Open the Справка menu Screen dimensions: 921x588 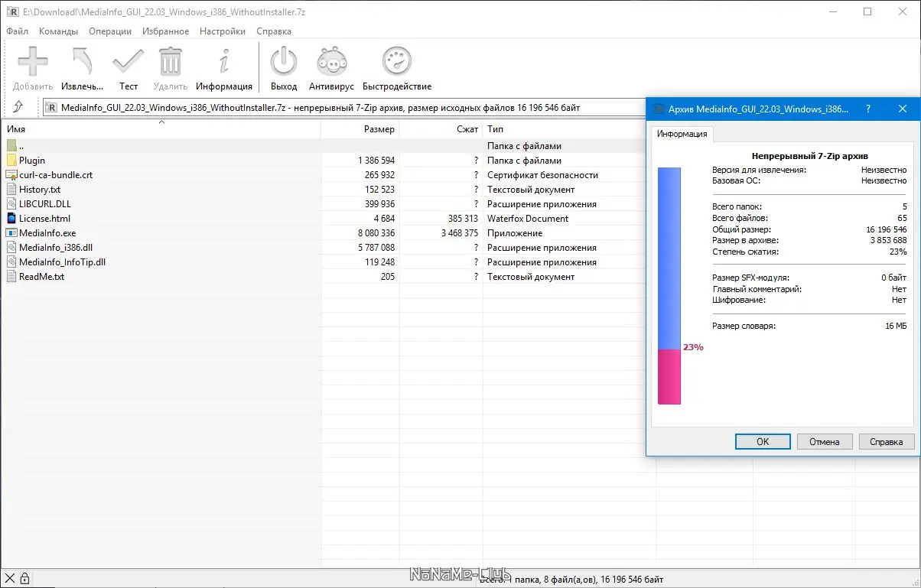point(274,31)
